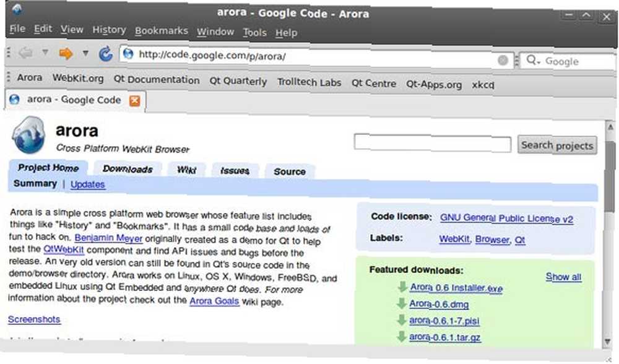Viewport: 619px width, 364px height.
Task: Click the Arora window icon in the title bar
Action: coord(17,9)
